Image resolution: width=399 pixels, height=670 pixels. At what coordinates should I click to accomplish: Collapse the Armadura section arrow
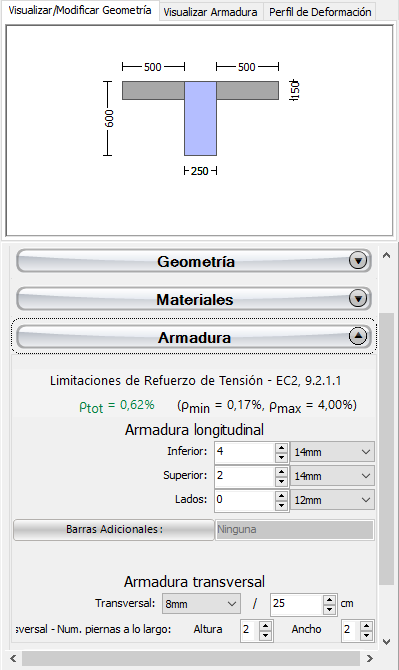pyautogui.click(x=358, y=336)
